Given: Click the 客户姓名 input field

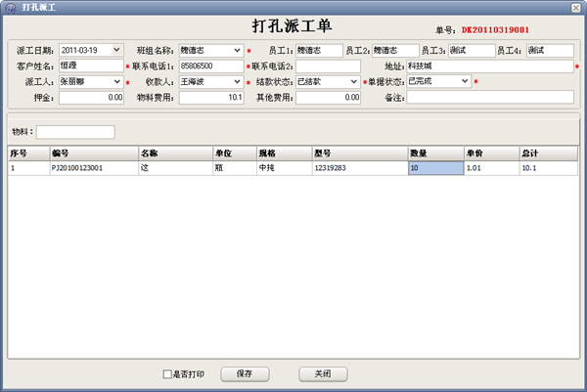Looking at the screenshot, I should 90,65.
